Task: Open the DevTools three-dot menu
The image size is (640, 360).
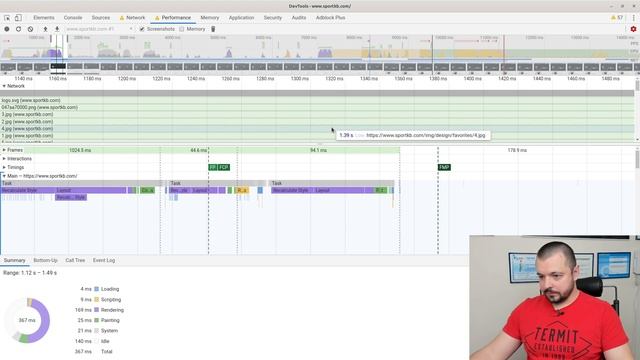Action: click(633, 18)
